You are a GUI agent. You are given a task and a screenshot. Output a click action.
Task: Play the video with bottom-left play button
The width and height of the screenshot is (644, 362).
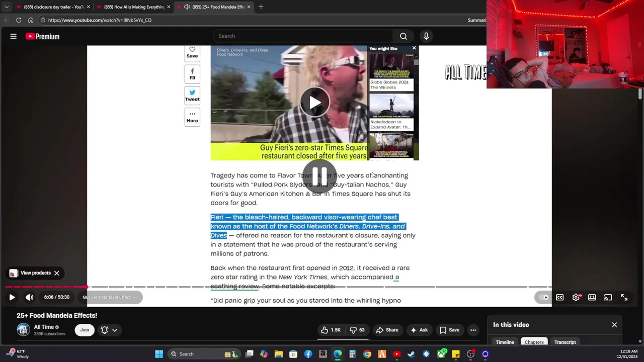click(x=12, y=297)
